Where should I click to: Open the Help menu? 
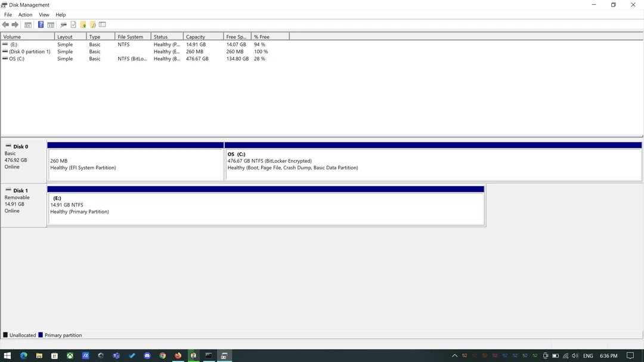click(61, 15)
